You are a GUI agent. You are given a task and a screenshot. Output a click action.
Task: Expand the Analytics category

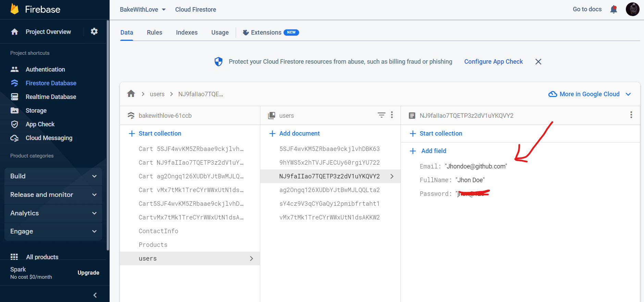coord(53,213)
